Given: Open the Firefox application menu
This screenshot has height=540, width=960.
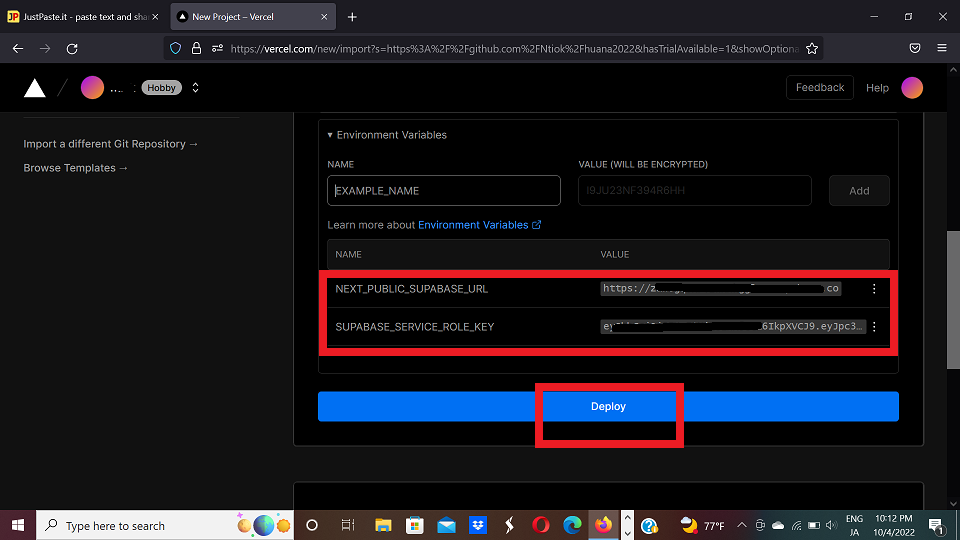Looking at the screenshot, I should [942, 48].
